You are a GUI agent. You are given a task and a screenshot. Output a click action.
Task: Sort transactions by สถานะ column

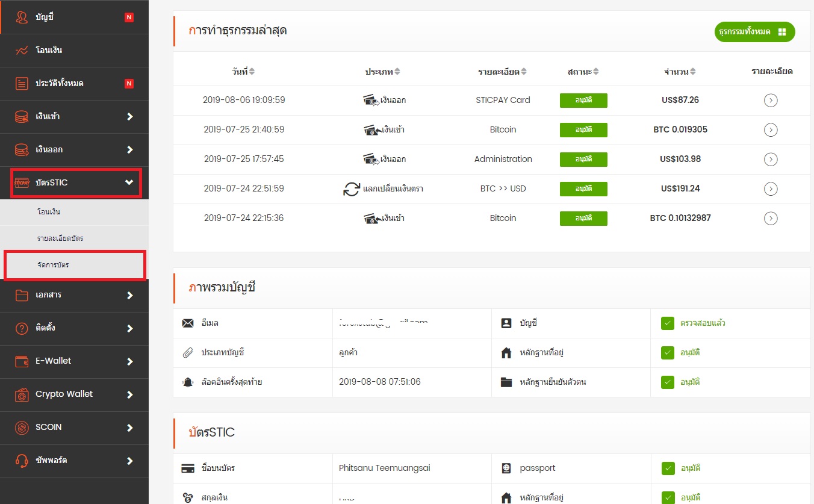click(x=583, y=72)
